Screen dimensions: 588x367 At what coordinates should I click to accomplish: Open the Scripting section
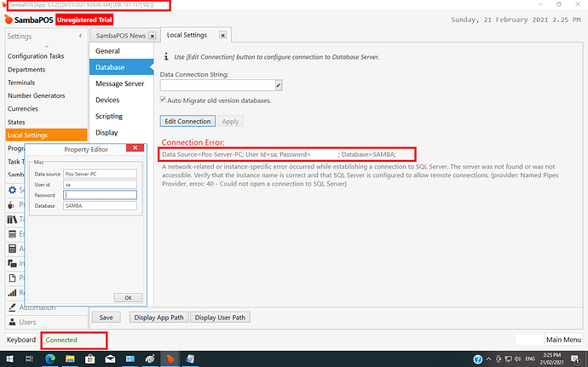[x=122, y=116]
